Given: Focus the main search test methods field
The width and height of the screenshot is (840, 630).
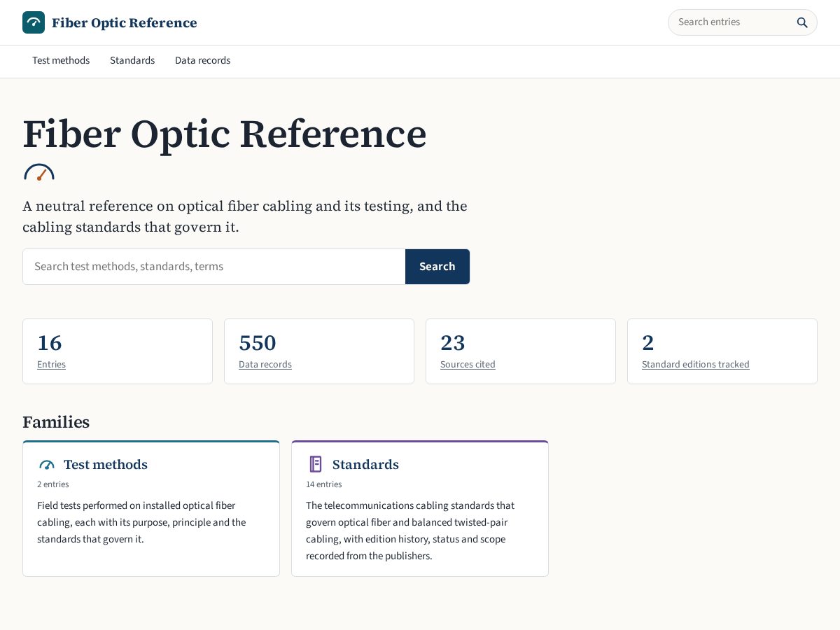Looking at the screenshot, I should pyautogui.click(x=214, y=267).
